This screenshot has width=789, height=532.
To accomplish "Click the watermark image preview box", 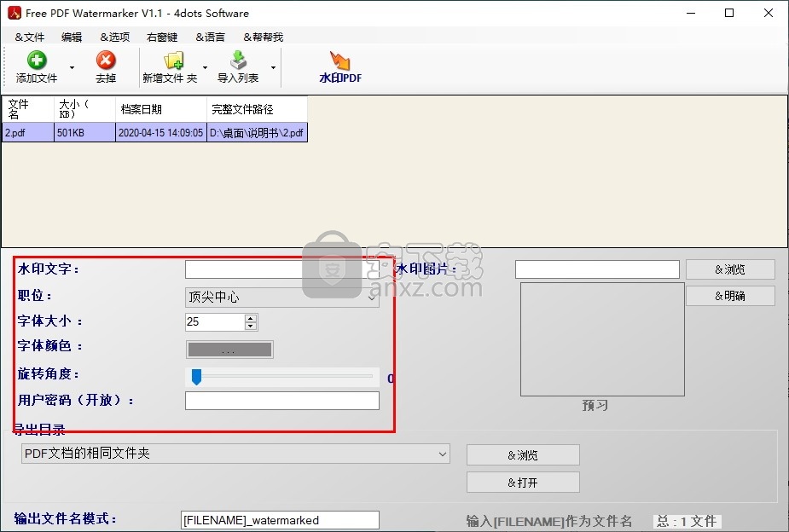I will pyautogui.click(x=602, y=339).
